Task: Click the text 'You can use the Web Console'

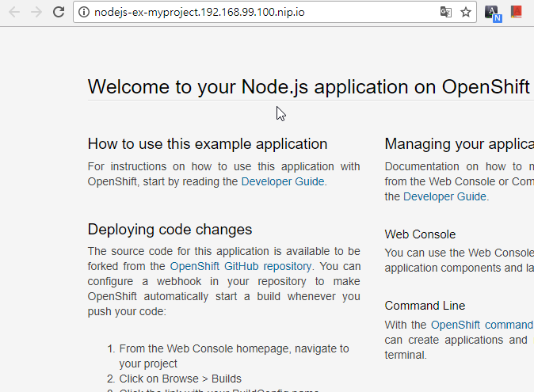Action: click(459, 253)
